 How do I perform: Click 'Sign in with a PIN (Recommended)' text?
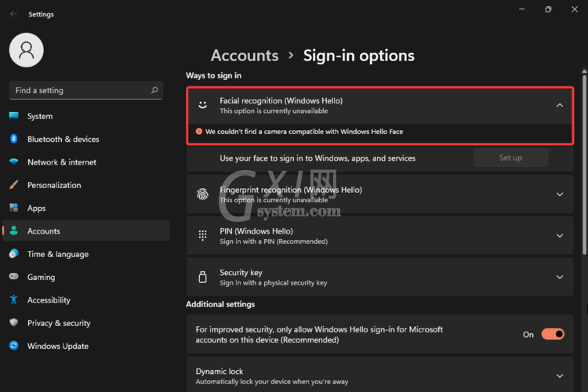tap(274, 241)
